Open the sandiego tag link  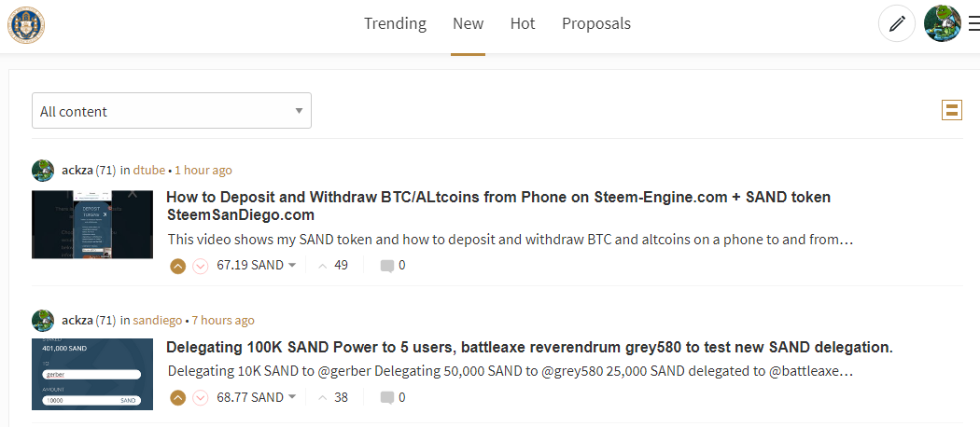158,321
